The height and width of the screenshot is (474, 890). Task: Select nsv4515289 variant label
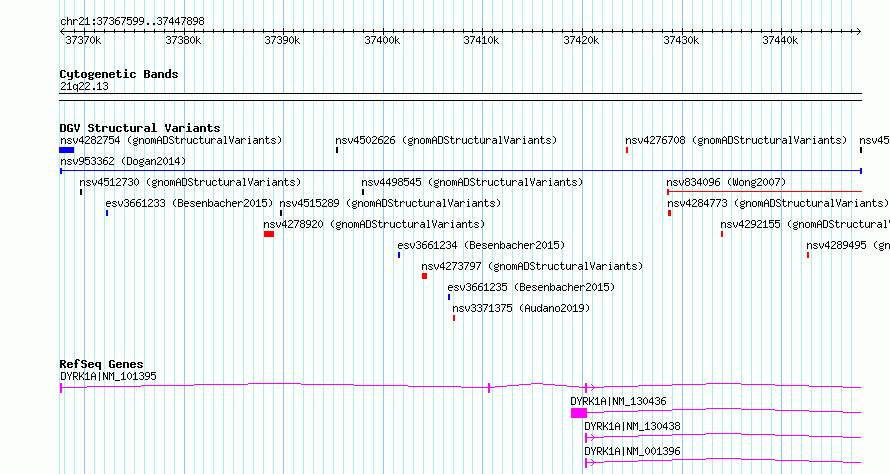390,203
